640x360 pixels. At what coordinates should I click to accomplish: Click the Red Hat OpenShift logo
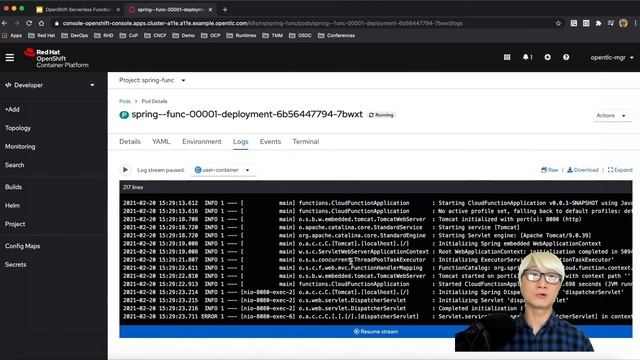(x=56, y=58)
